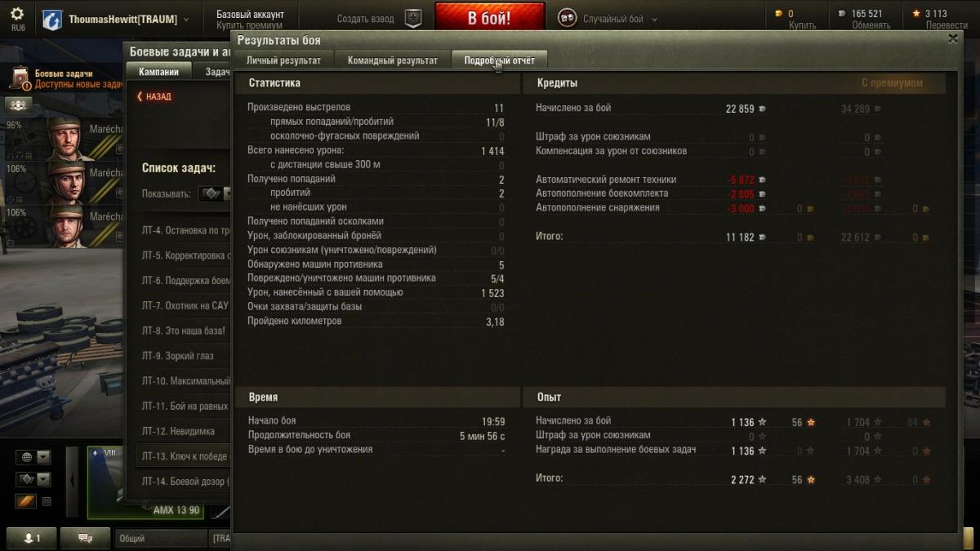Click the crew skill icon under Боевые задачи
Image resolution: width=980 pixels, height=551 pixels.
tap(19, 104)
